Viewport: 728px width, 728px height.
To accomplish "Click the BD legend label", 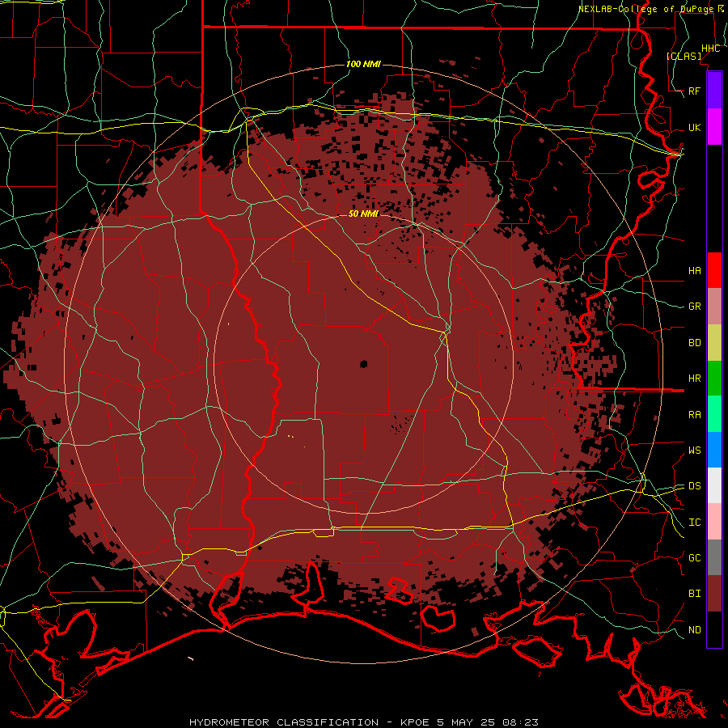I will 695,343.
